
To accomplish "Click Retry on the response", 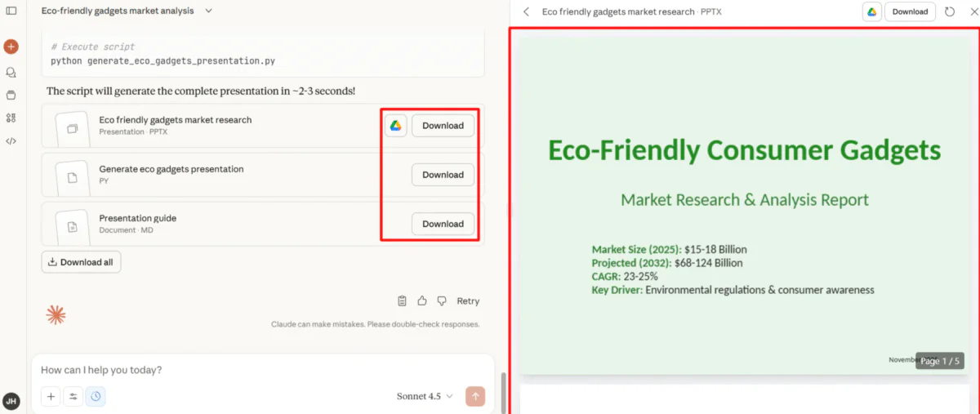I will point(468,300).
